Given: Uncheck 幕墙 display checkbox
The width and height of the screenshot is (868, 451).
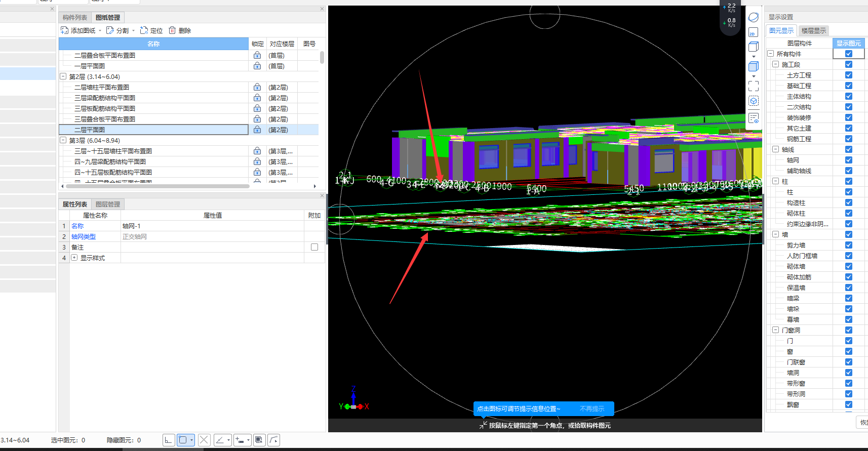Looking at the screenshot, I should click(x=849, y=319).
